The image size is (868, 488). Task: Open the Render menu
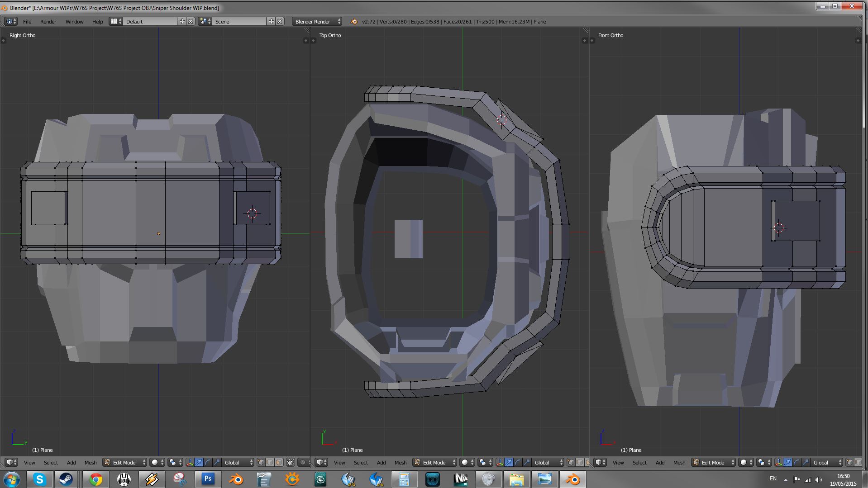coord(48,21)
